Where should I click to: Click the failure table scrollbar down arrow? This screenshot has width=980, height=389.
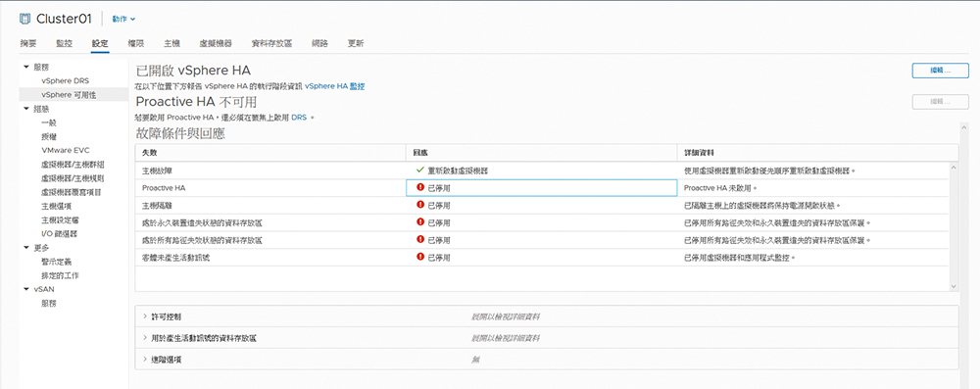point(954,285)
